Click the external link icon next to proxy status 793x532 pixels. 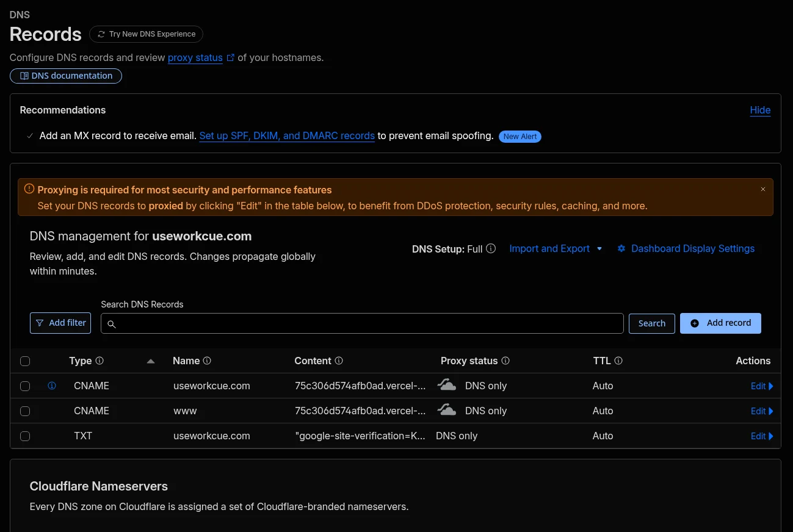coord(231,57)
